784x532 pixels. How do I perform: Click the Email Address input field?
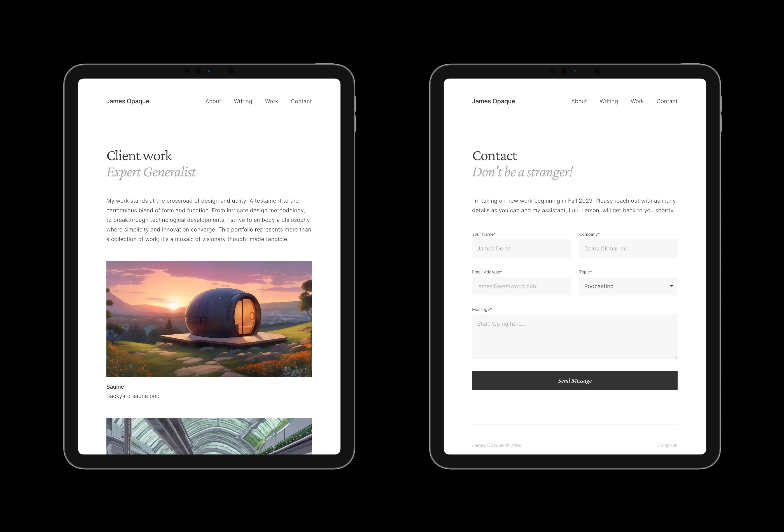coord(521,286)
